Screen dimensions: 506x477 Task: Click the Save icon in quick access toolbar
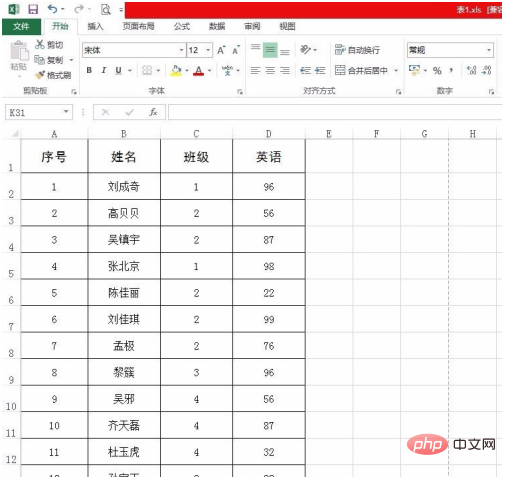point(33,9)
